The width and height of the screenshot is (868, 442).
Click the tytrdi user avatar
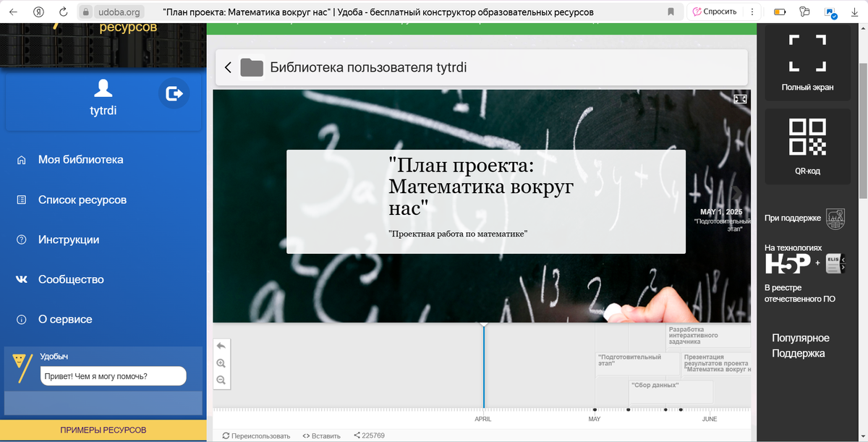click(x=103, y=88)
